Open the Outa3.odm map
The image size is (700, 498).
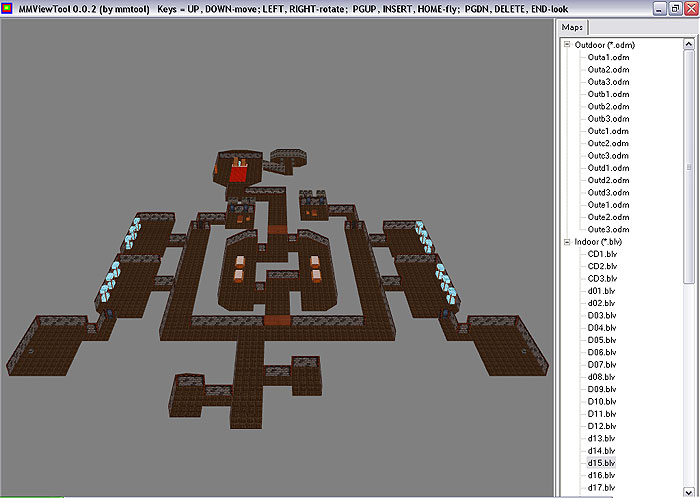point(608,82)
